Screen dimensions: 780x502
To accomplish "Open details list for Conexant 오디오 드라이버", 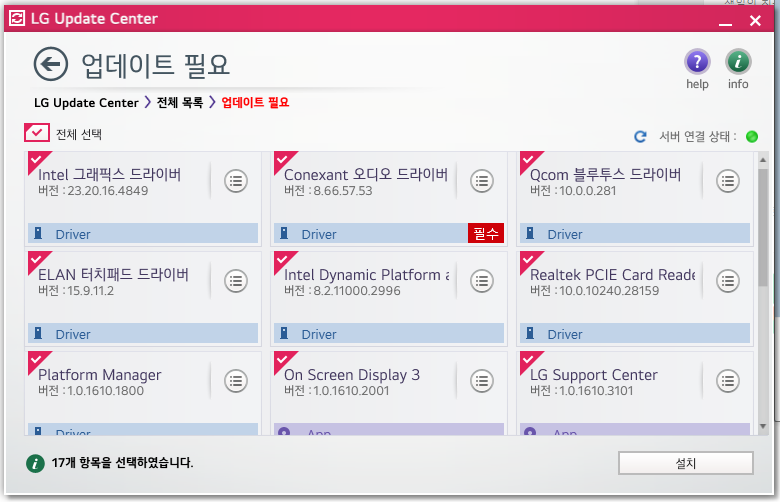I will (x=482, y=181).
